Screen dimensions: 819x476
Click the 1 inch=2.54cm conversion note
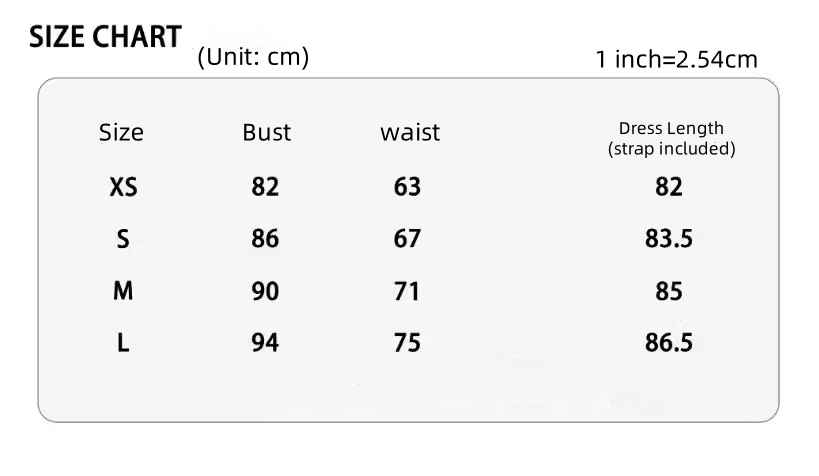tap(676, 60)
